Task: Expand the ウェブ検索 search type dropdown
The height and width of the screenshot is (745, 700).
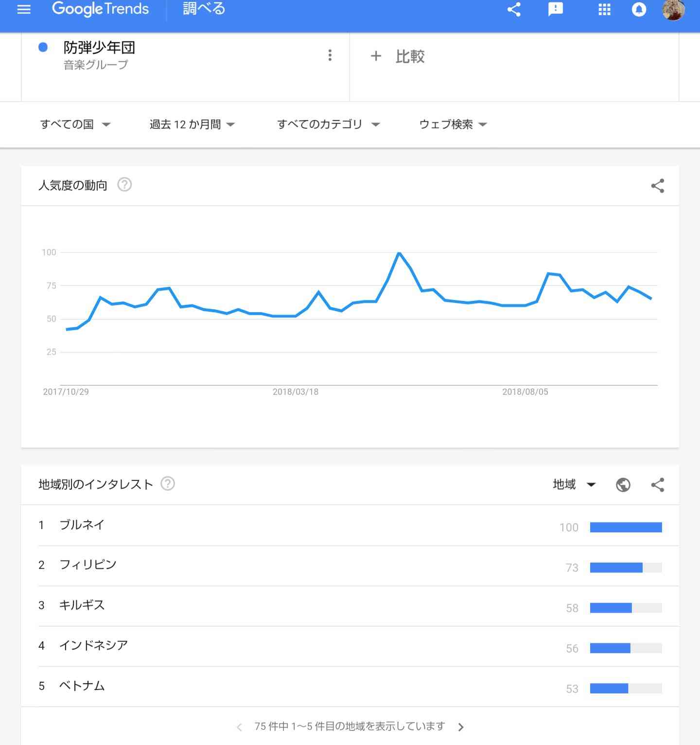Action: coord(453,124)
